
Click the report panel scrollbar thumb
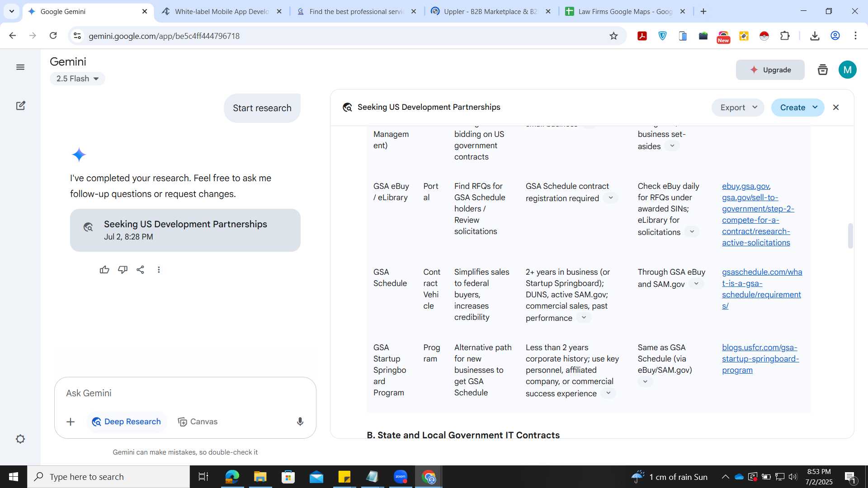tap(850, 236)
